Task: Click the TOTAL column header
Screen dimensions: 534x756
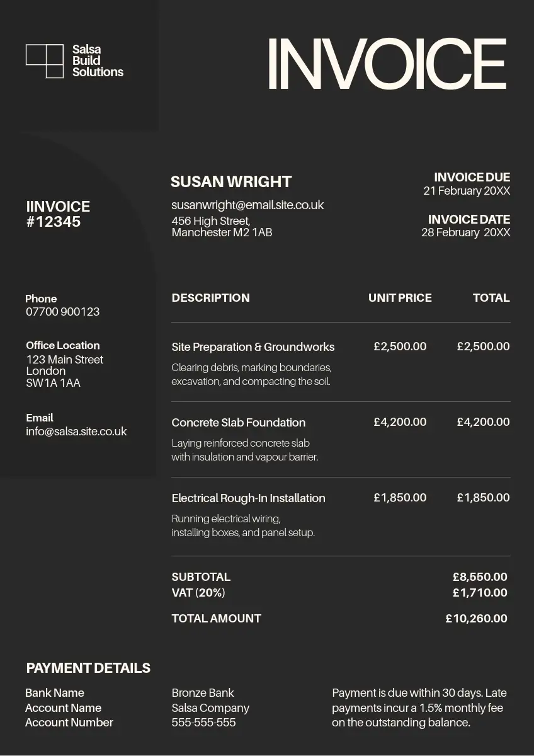Action: [x=491, y=298]
